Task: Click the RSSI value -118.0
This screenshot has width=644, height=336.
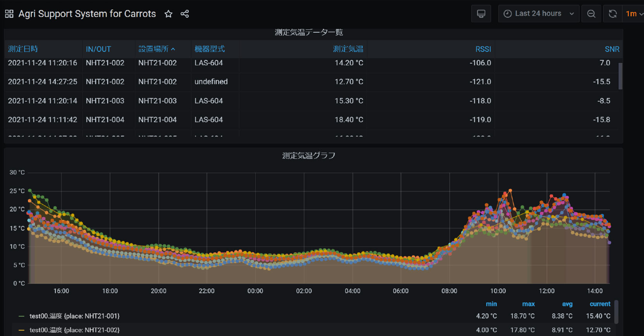Action: (x=480, y=101)
